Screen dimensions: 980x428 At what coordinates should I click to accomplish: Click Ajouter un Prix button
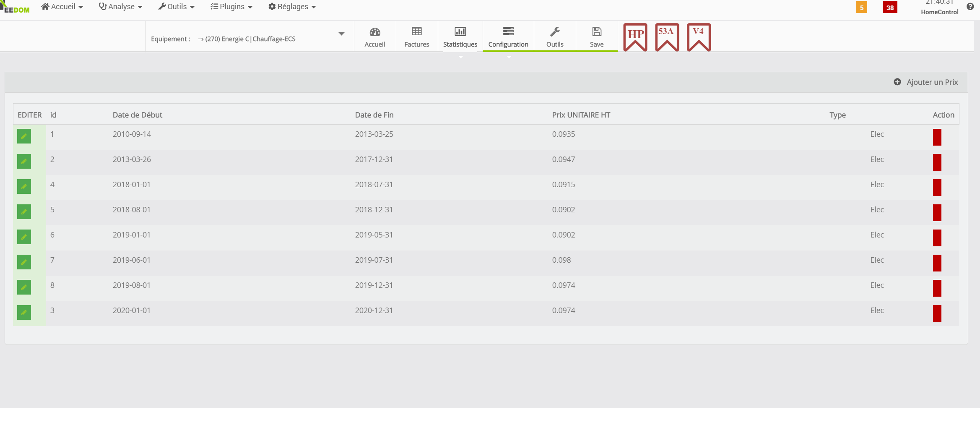tap(926, 82)
